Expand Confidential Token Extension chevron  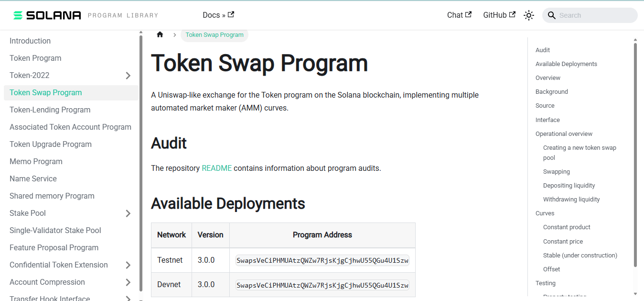(128, 265)
